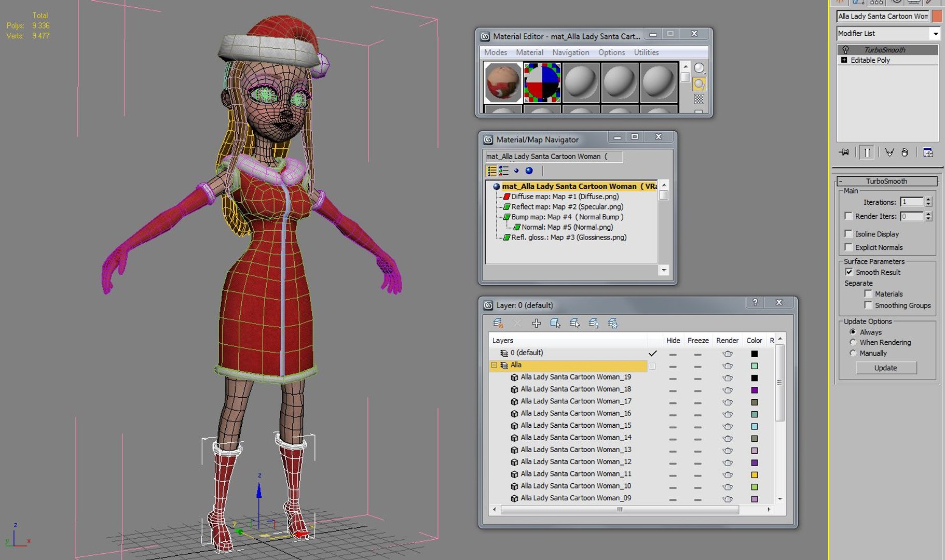945x560 pixels.
Task: Check Separate by Smoothing Groups checkbox
Action: pyautogui.click(x=868, y=305)
